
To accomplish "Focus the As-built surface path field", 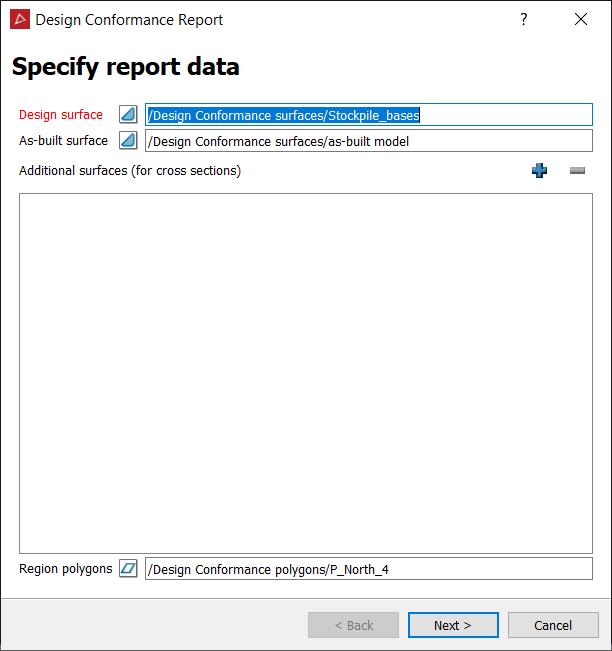I will pos(369,141).
